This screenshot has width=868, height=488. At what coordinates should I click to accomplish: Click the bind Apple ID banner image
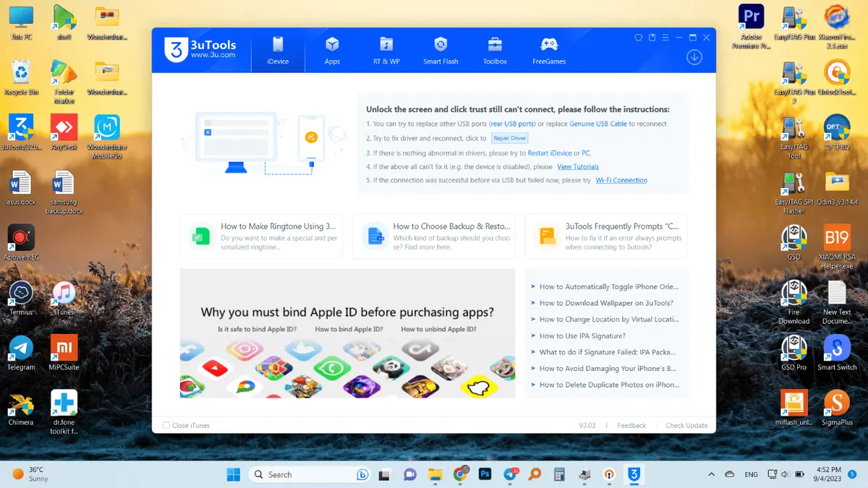tap(347, 333)
